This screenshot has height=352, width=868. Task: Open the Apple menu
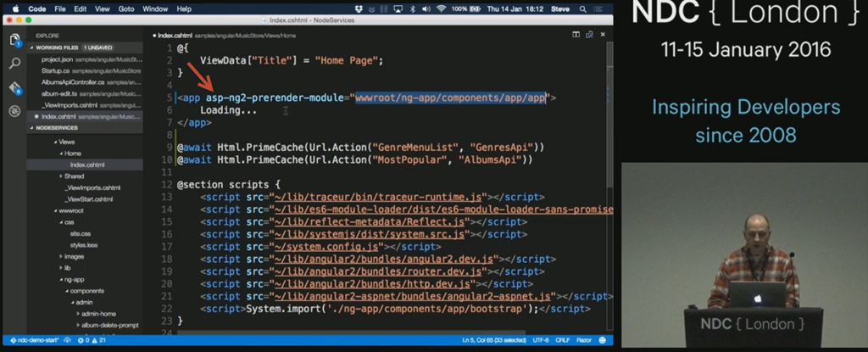15,8
